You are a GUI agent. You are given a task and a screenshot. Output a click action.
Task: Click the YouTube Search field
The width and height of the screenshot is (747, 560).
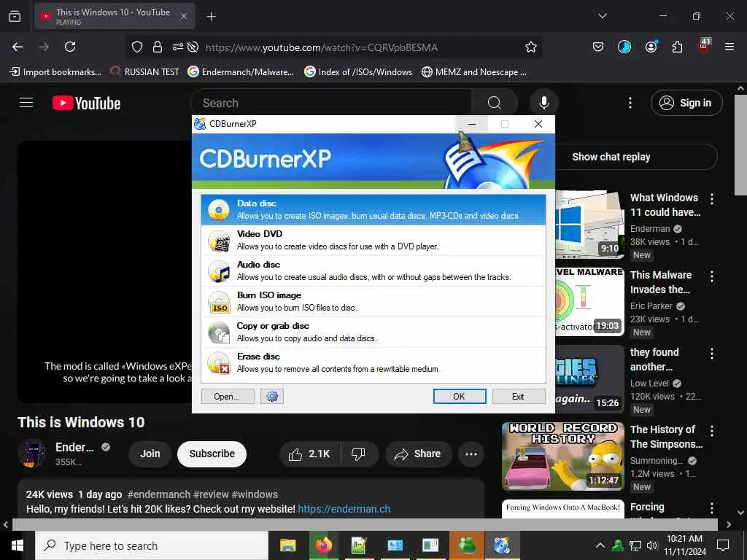(331, 103)
